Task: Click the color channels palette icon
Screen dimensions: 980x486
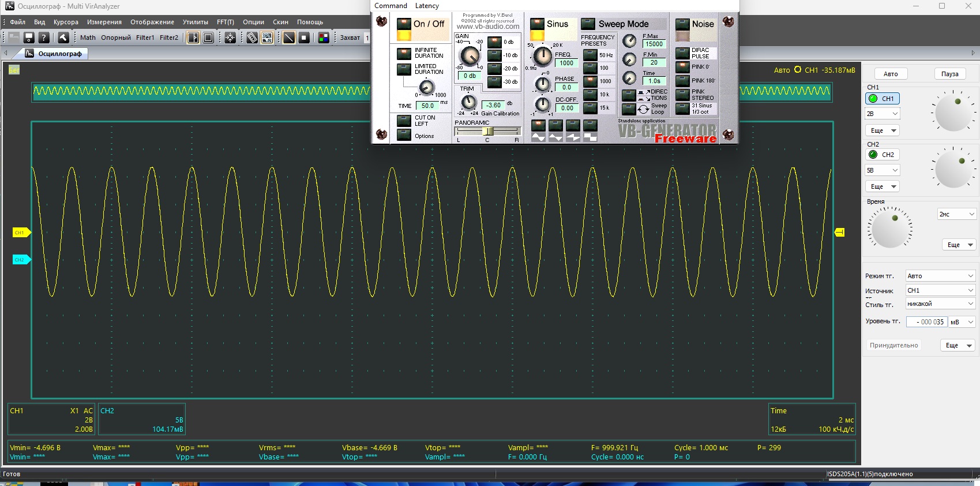Action: pos(324,38)
